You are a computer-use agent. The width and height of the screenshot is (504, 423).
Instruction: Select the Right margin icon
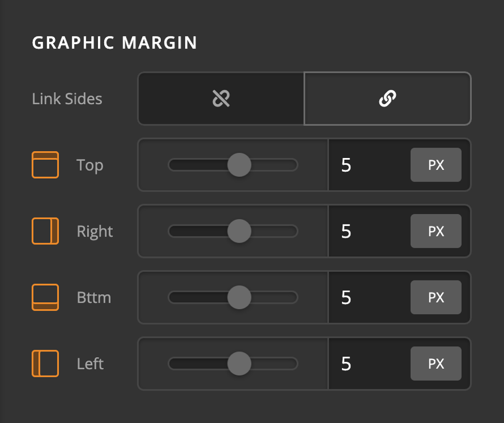click(x=45, y=231)
